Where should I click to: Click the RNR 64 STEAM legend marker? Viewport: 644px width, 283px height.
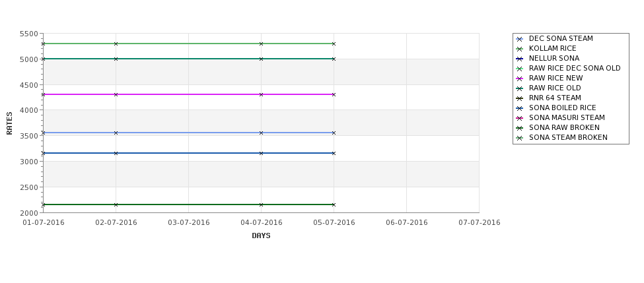pos(520,98)
